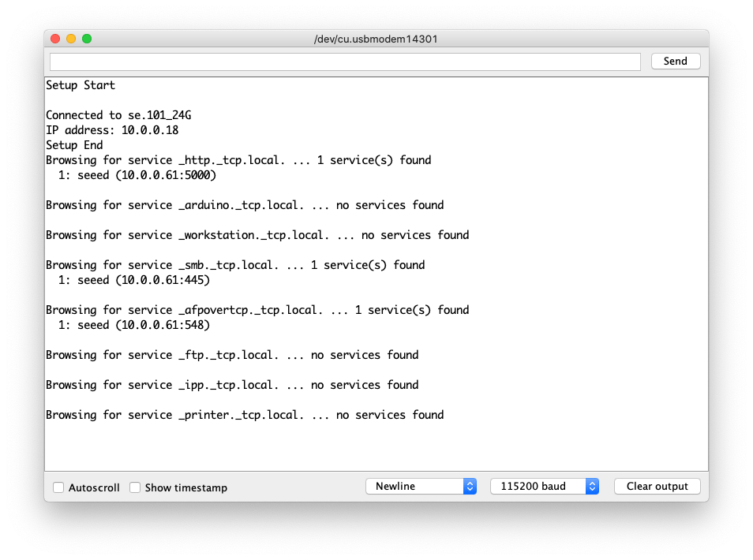Click the 'Setup Start' output line

pyautogui.click(x=81, y=85)
